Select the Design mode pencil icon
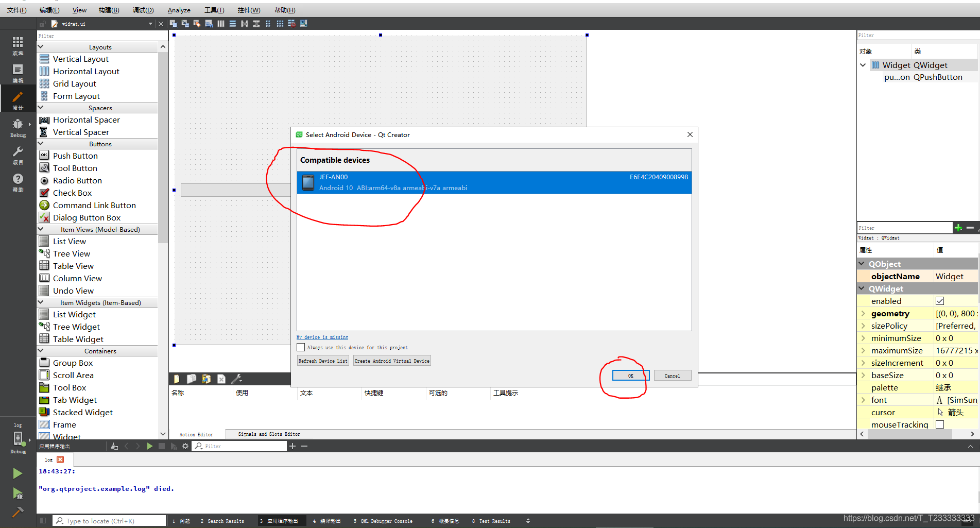 18,97
